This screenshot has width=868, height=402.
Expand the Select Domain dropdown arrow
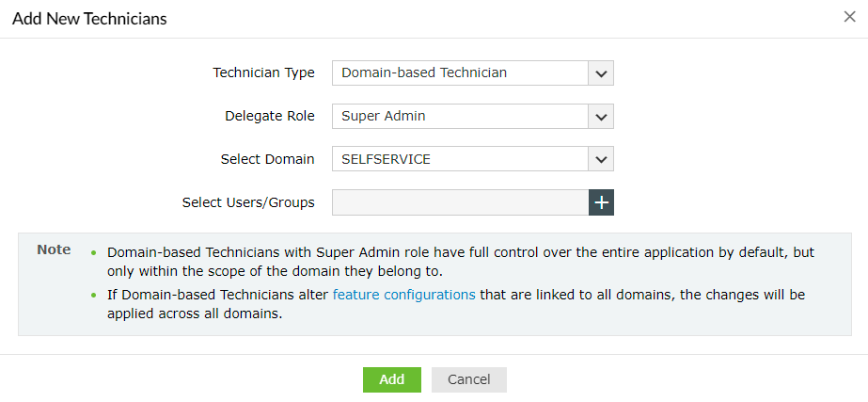601,159
